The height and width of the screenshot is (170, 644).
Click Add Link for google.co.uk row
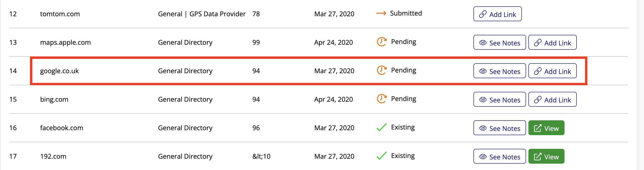(x=552, y=71)
